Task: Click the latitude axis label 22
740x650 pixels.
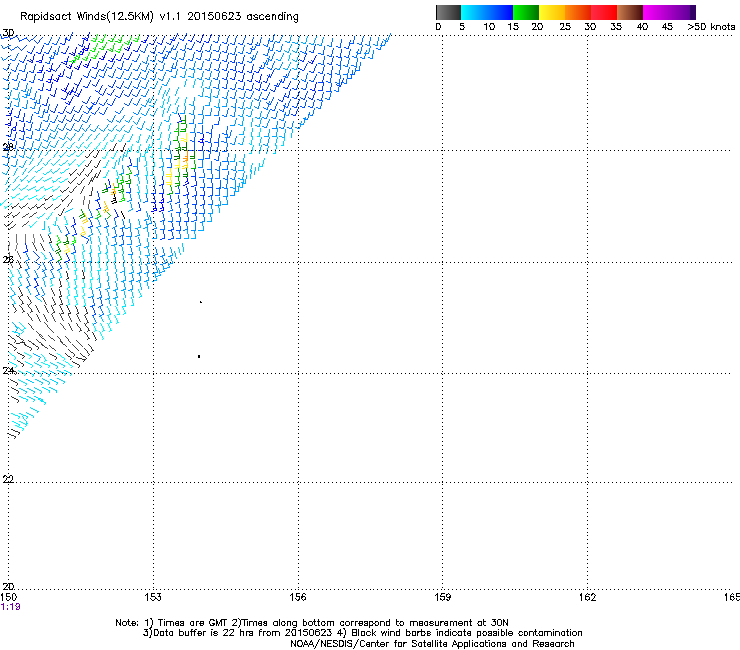Action: point(8,479)
